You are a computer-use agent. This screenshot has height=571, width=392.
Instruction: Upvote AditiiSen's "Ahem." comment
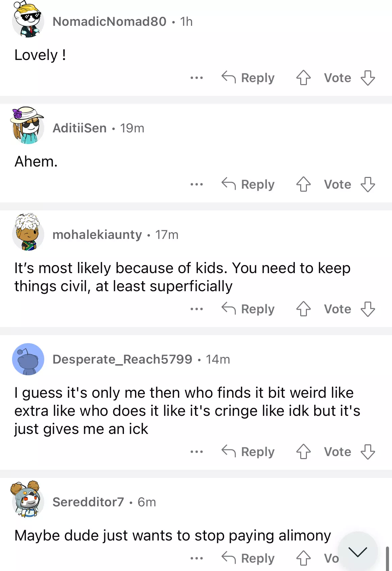(303, 184)
